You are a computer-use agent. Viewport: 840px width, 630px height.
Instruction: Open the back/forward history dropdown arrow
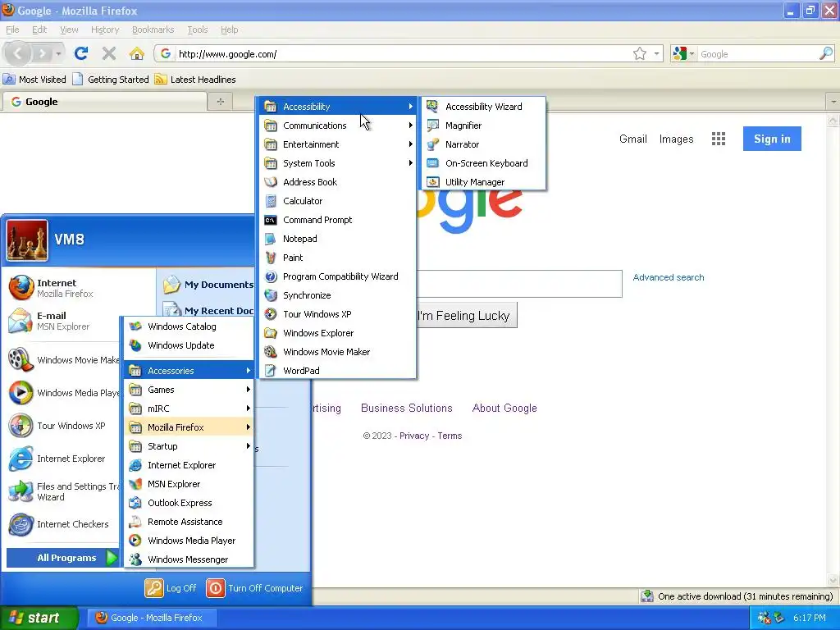pos(58,53)
